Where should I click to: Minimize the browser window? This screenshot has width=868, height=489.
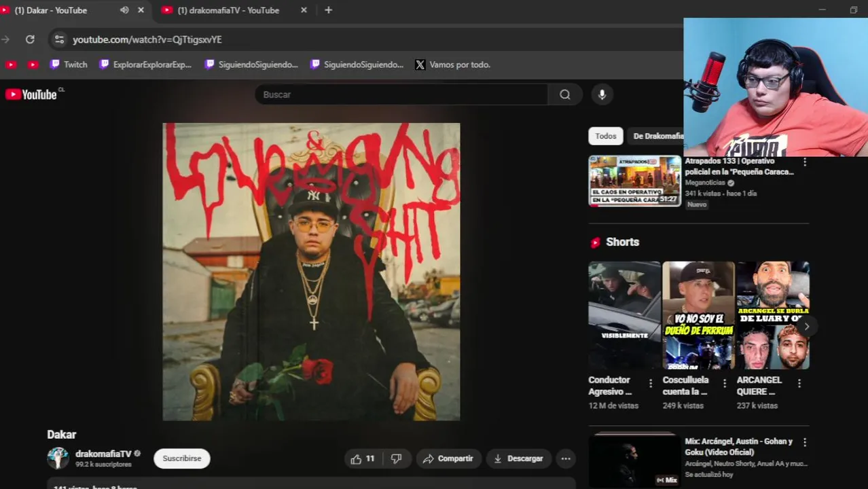[822, 10]
